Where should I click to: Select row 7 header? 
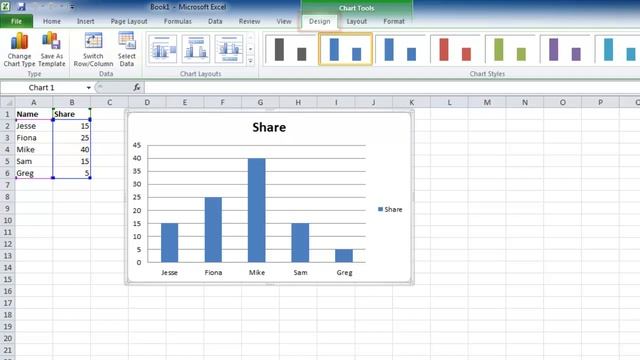click(x=7, y=185)
